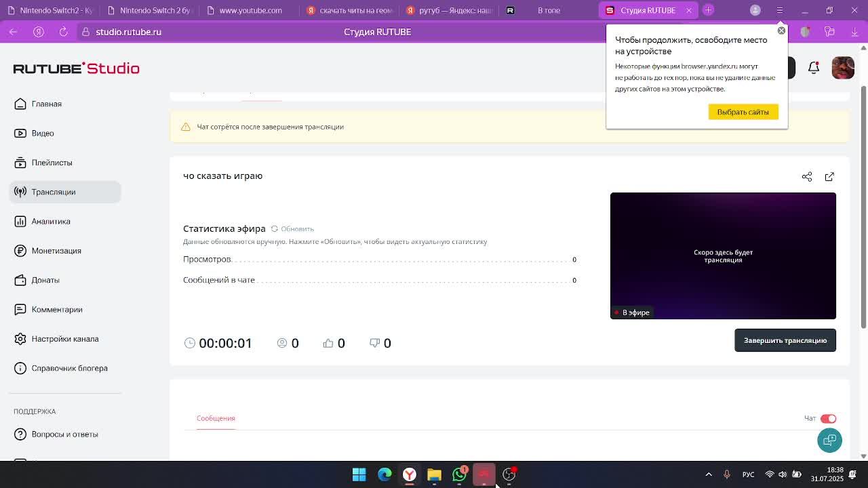Open Аналитика in the sidebar
The image size is (868, 488).
click(65, 221)
